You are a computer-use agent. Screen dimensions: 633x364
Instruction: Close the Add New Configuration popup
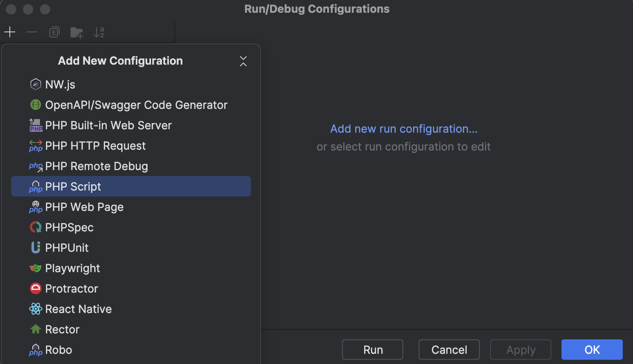(x=243, y=61)
